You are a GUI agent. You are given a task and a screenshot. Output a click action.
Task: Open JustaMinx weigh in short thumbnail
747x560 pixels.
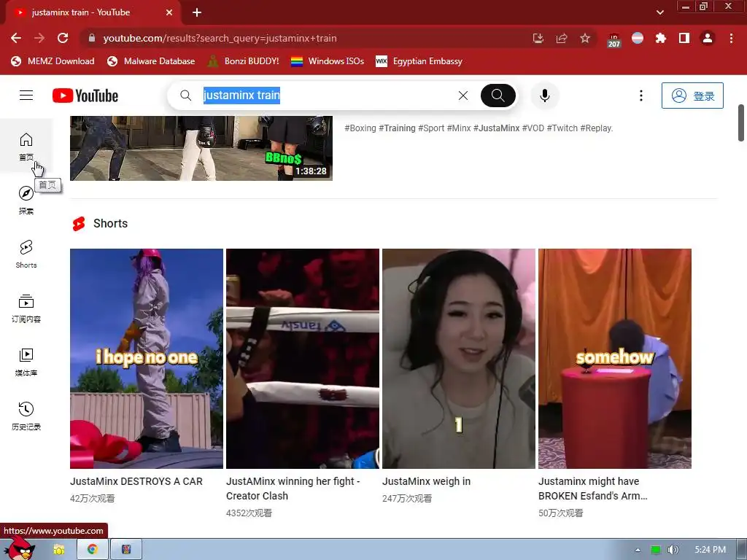tap(459, 359)
